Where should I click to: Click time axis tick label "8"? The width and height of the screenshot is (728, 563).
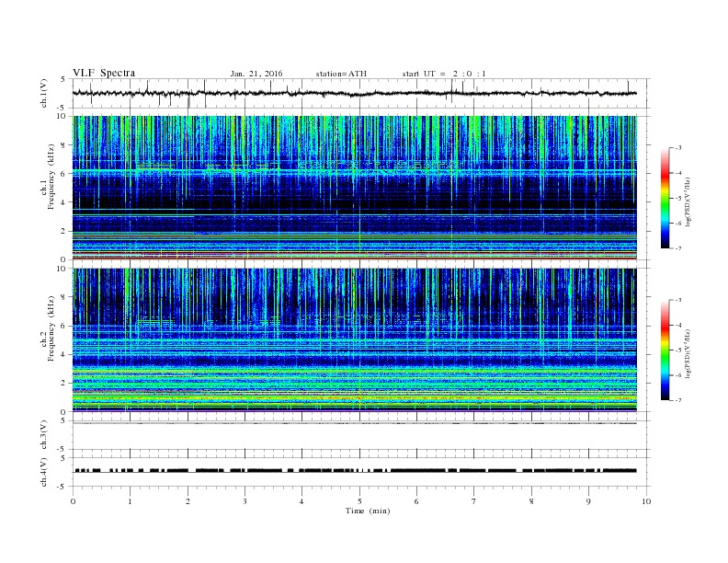tap(531, 501)
